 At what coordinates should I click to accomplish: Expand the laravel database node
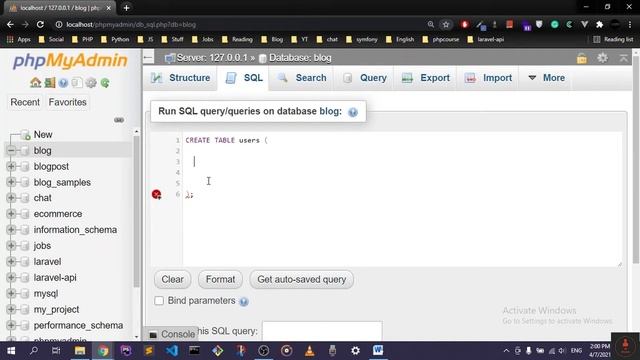[11, 262]
